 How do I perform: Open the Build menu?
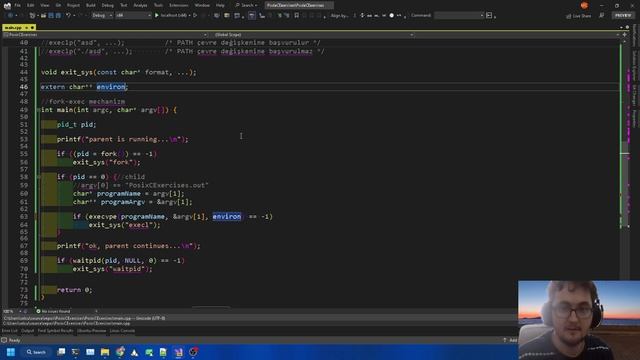[x=91, y=5]
